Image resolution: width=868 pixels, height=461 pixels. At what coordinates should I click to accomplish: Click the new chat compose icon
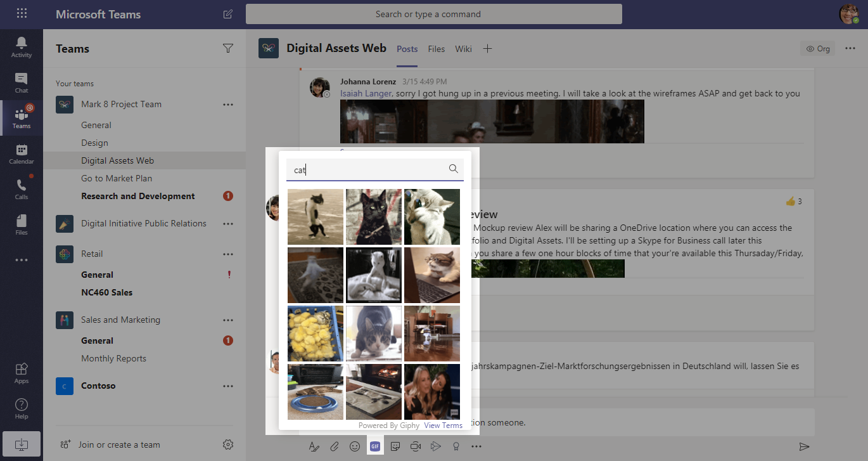point(227,14)
